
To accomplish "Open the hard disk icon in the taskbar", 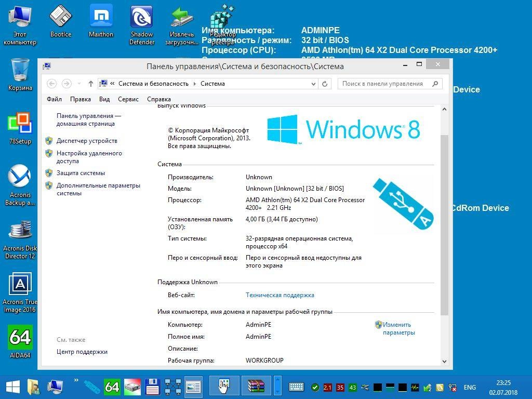I will [x=132, y=387].
